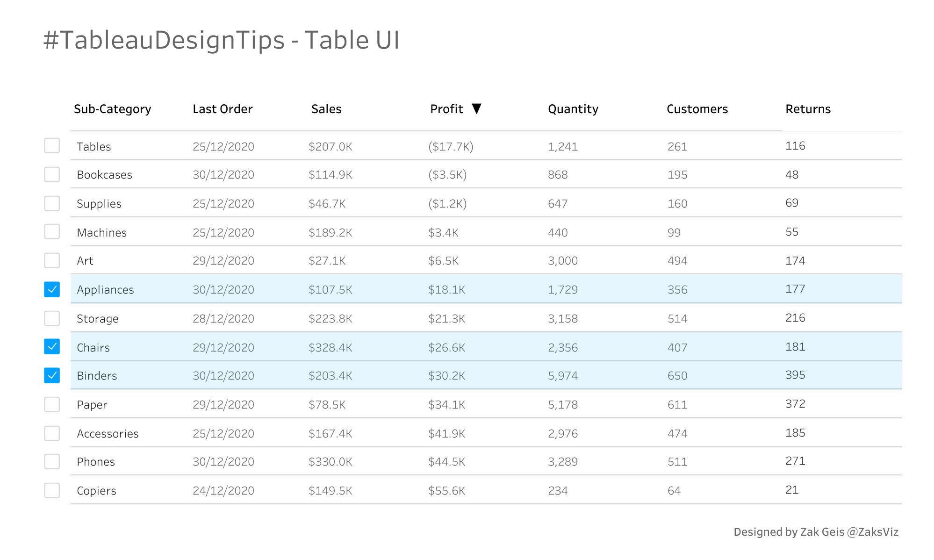Enable the Phones row checkbox
This screenshot has height=560, width=934.
(52, 461)
